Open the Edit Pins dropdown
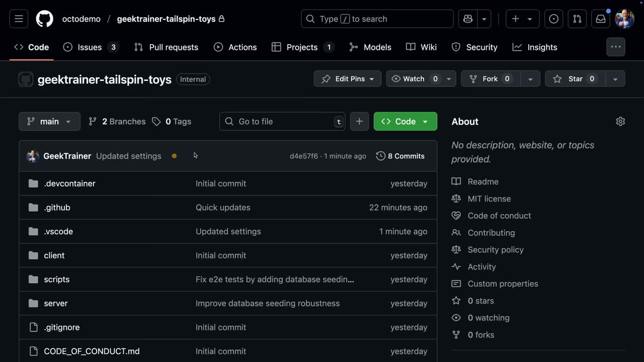Viewport: 644px width, 362px height. 347,79
